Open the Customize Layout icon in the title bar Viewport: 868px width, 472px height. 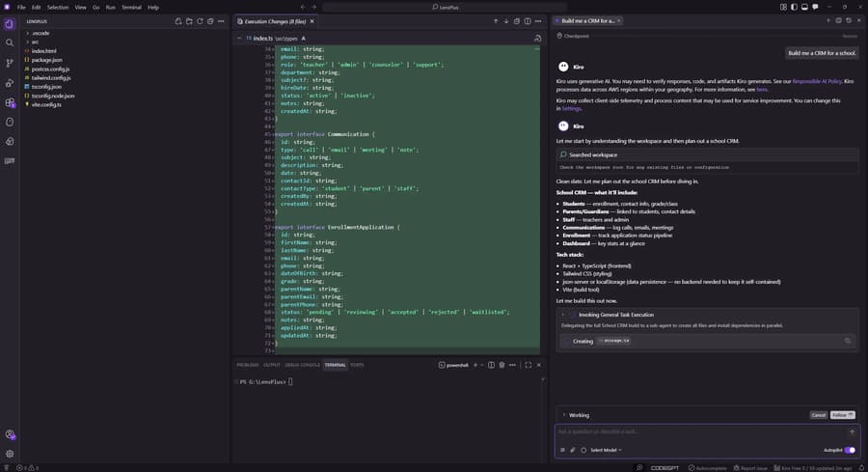pyautogui.click(x=783, y=7)
